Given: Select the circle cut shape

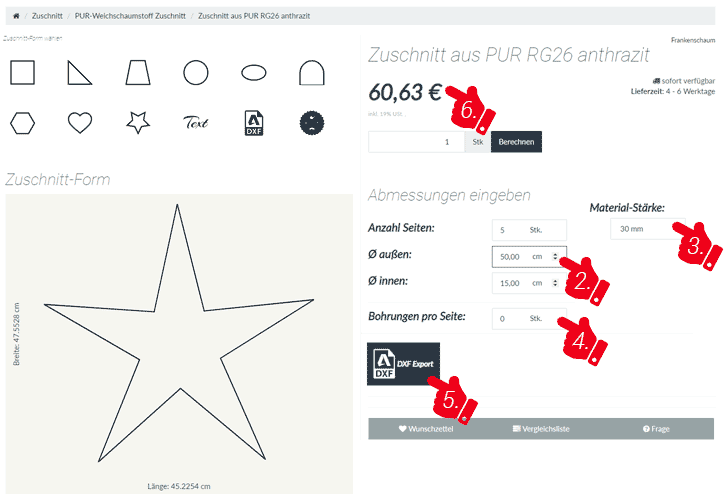Looking at the screenshot, I should 196,72.
